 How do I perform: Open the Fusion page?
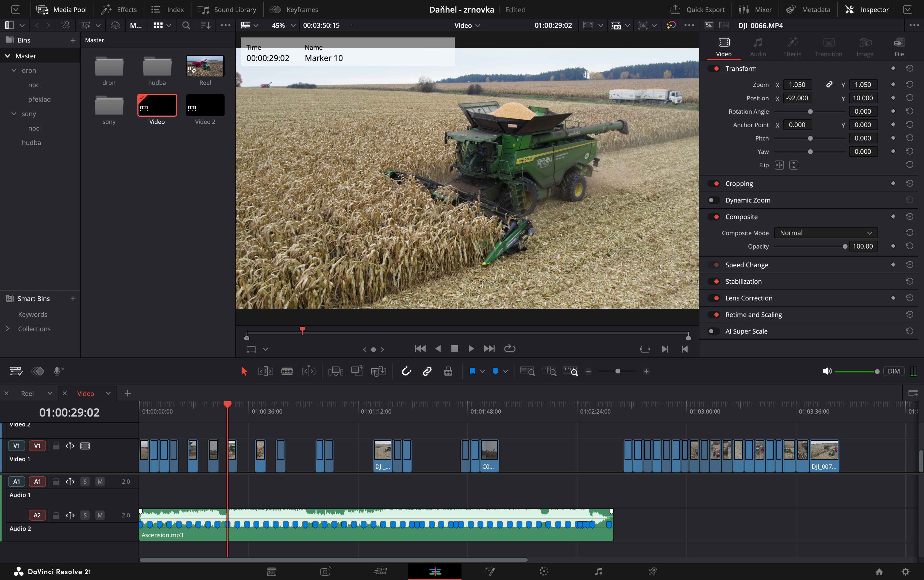point(490,571)
